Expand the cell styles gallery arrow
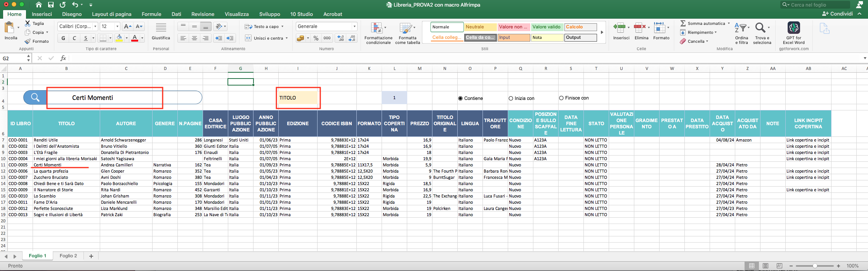Screen dimensions: 868x271 click(x=602, y=32)
